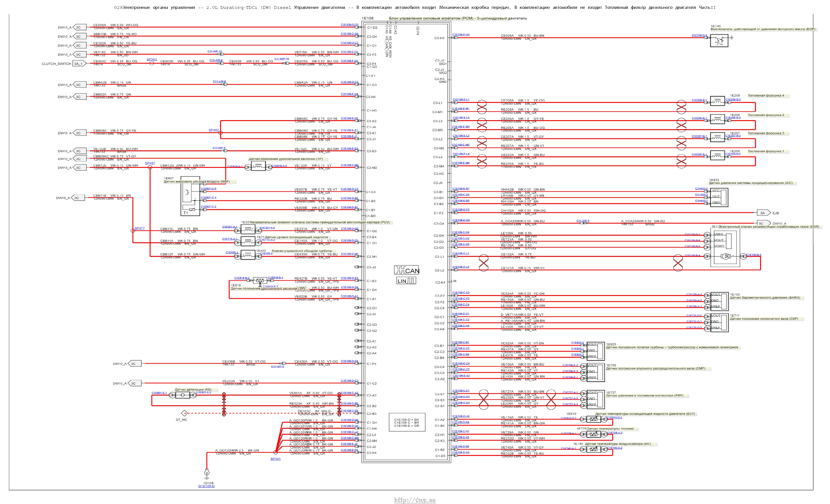This screenshot has width=830, height=504.
Task: Click DW10_A 3C arrow on CE009A wire
Action: (x=80, y=27)
